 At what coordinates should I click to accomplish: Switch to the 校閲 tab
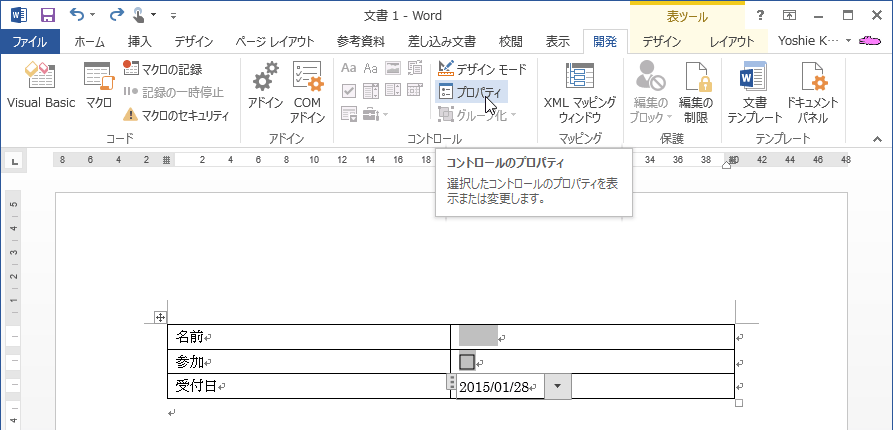coord(510,42)
